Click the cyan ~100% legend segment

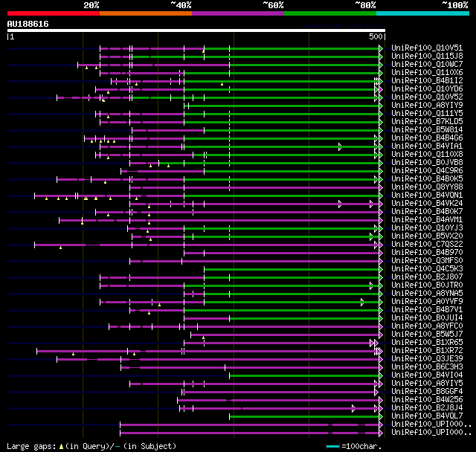pyautogui.click(x=423, y=13)
